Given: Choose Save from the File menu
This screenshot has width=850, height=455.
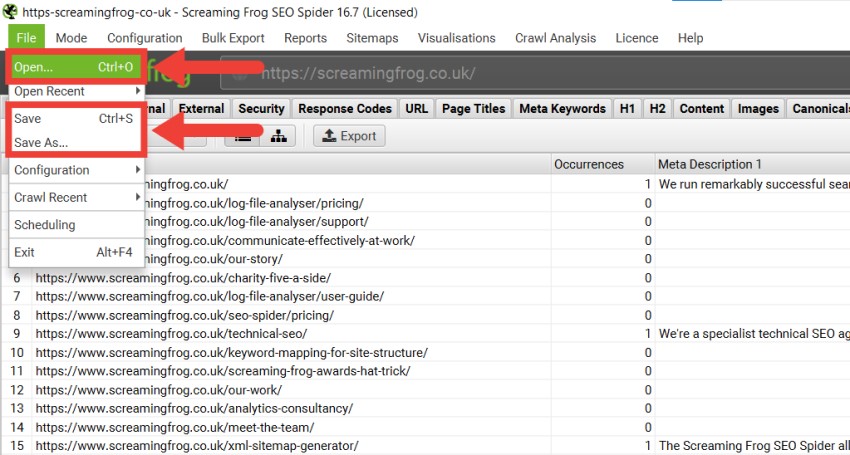Looking at the screenshot, I should 76,118.
